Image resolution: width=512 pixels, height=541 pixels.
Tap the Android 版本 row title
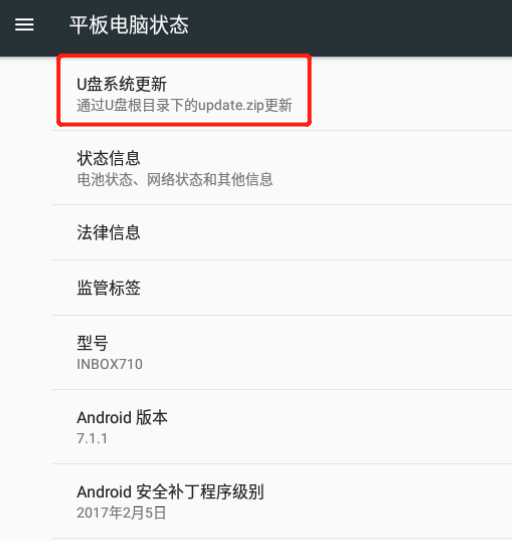coord(122,417)
